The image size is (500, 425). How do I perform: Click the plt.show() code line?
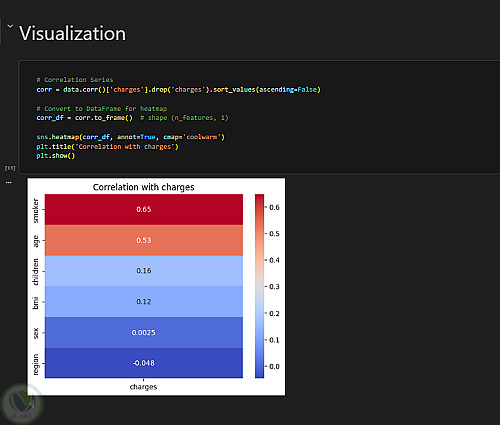tap(56, 156)
